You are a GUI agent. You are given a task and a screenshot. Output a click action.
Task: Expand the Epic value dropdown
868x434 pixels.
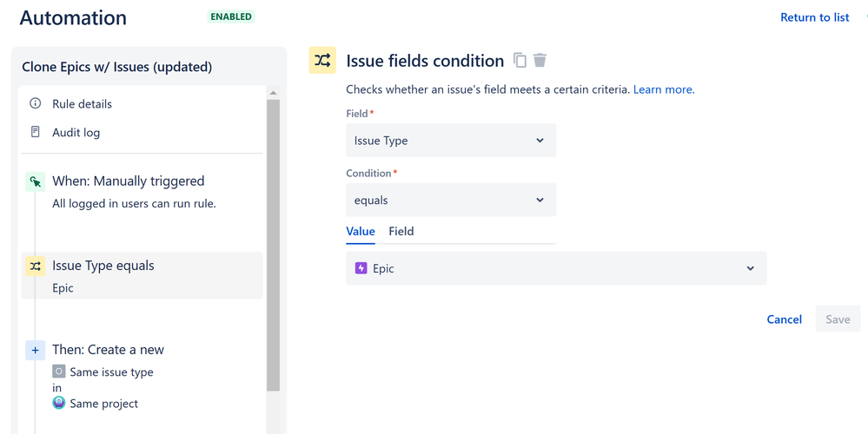coord(556,268)
